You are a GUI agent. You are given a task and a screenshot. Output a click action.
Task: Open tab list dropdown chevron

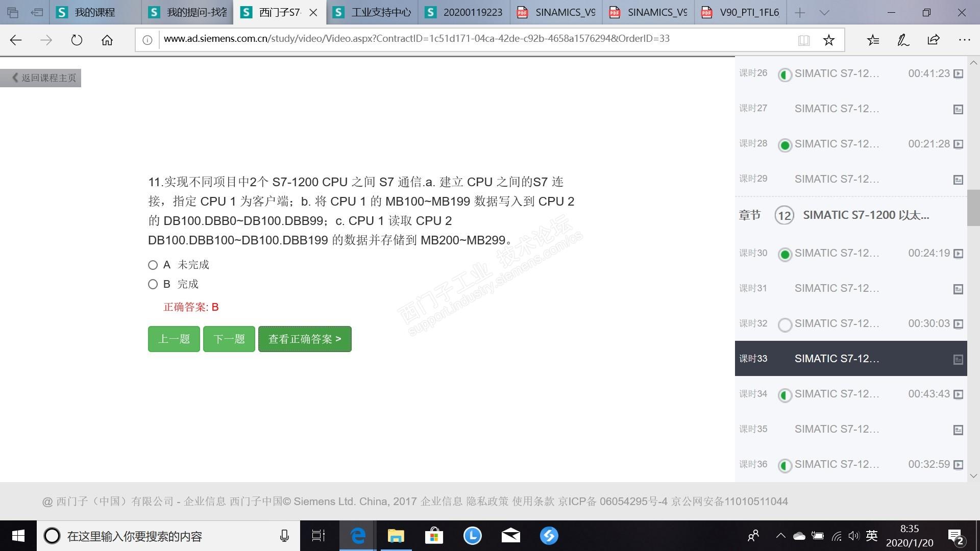point(824,12)
